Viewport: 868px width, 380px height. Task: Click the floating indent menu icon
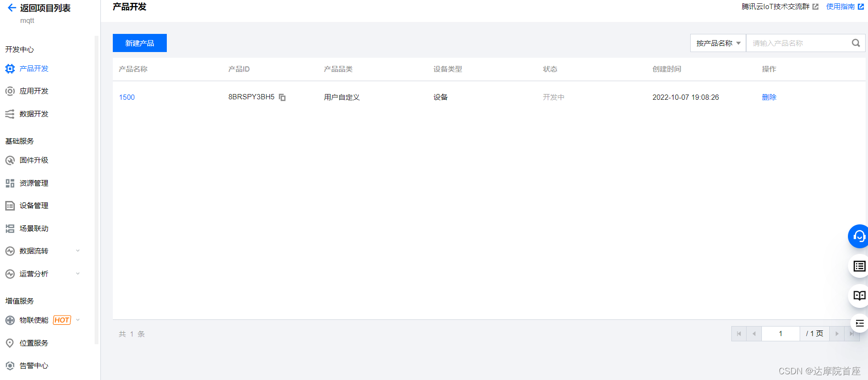tap(860, 323)
